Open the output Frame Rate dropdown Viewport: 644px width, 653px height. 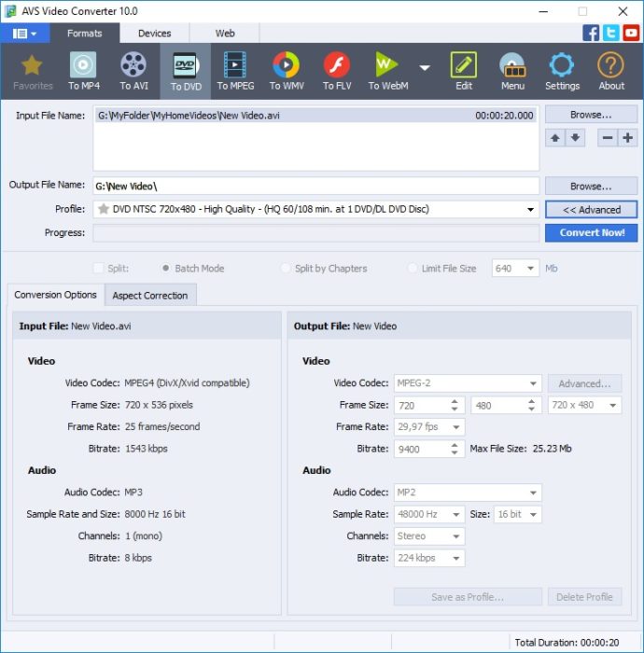(455, 427)
